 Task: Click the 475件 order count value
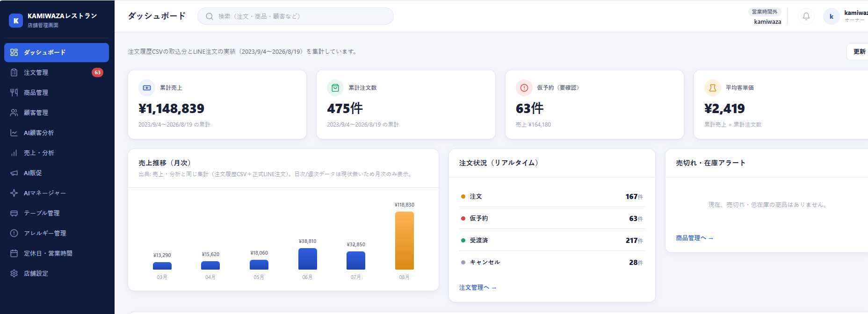point(345,108)
